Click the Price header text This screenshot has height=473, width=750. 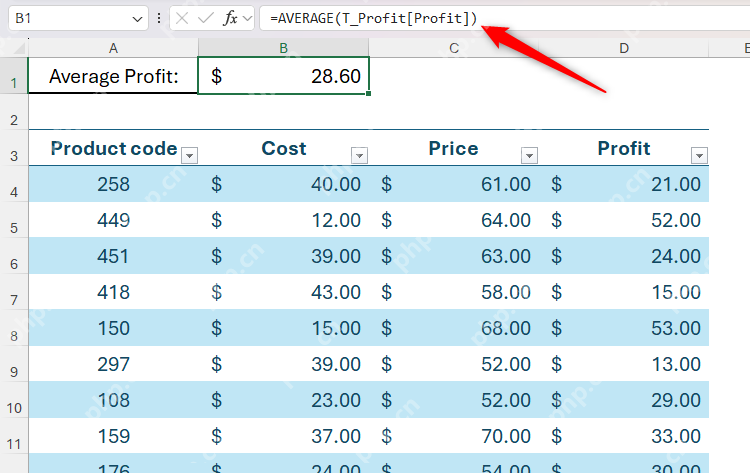453,148
